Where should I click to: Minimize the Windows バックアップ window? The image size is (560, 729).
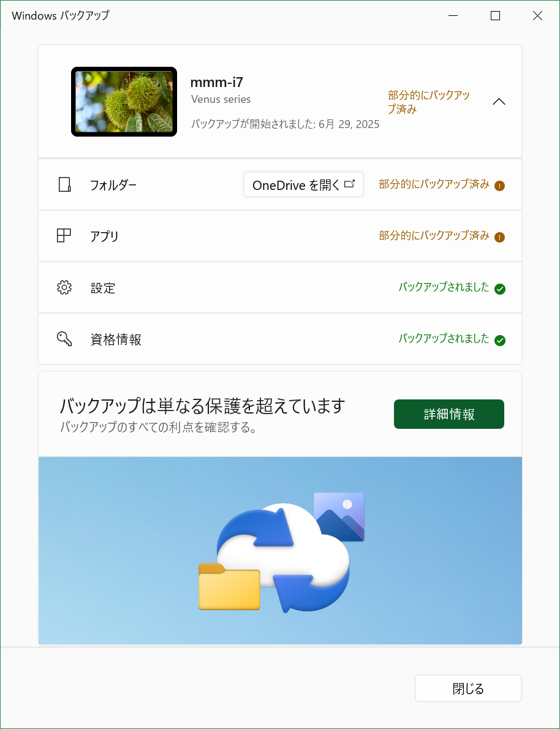coord(453,16)
